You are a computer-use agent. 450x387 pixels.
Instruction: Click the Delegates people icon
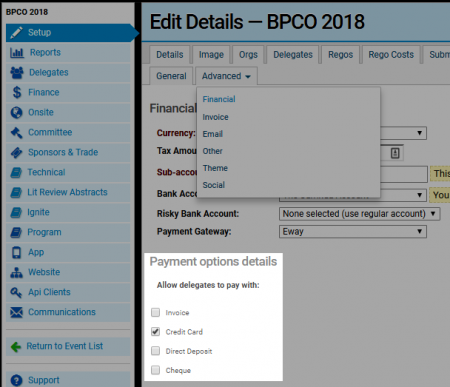pyautogui.click(x=17, y=72)
